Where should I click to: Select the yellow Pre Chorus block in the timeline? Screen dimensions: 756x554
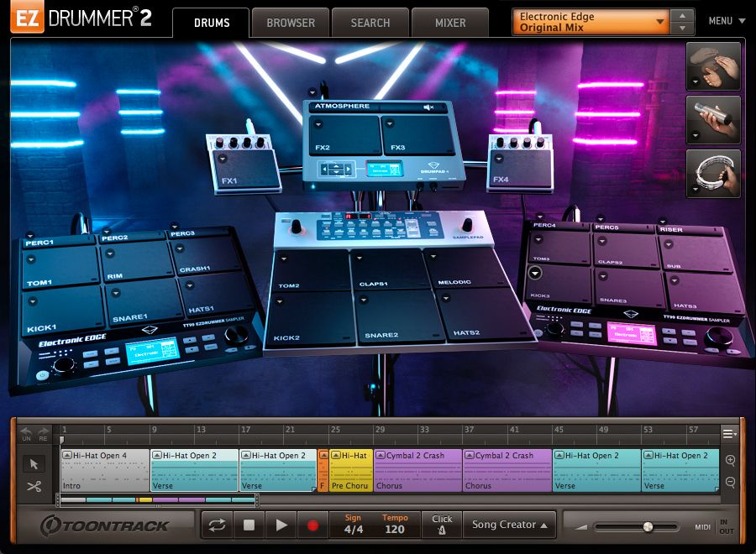click(352, 468)
